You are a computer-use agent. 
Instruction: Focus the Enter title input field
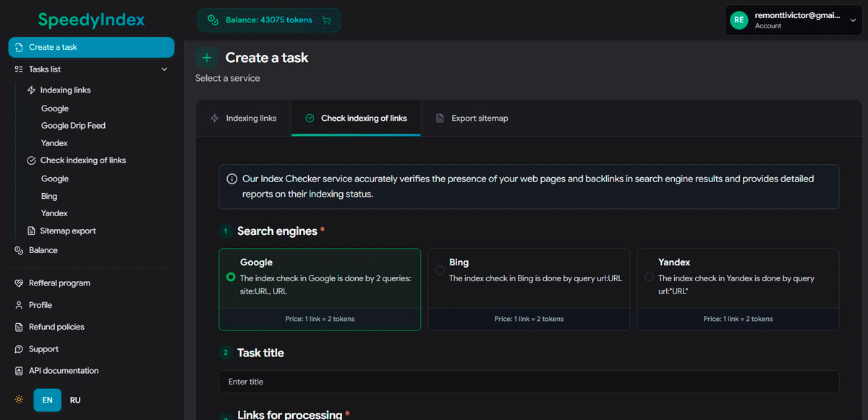coord(529,382)
